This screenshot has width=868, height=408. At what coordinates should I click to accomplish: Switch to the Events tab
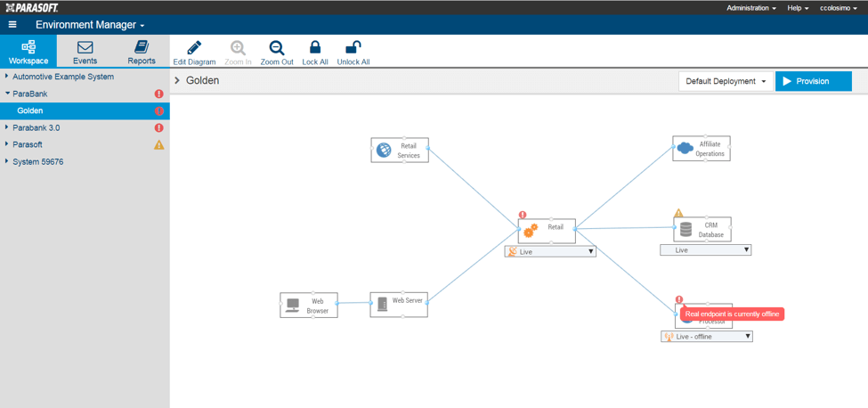coord(85,52)
